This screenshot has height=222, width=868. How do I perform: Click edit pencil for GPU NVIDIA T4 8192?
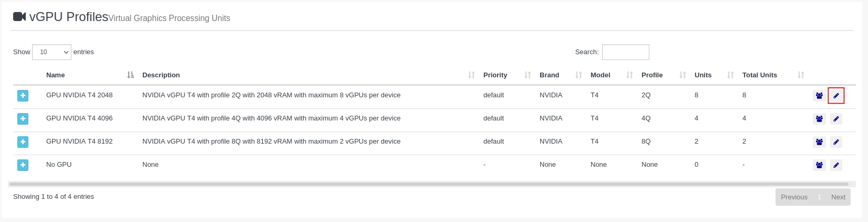pyautogui.click(x=836, y=142)
